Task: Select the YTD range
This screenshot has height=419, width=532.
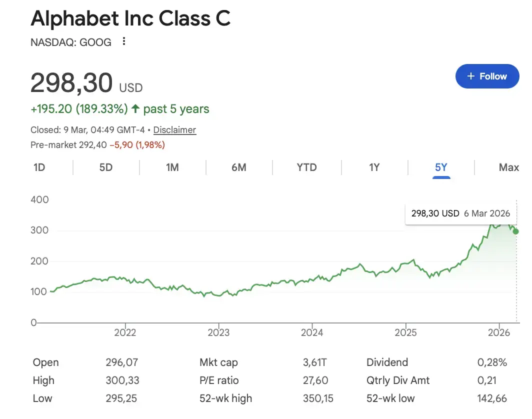Action: click(x=306, y=167)
